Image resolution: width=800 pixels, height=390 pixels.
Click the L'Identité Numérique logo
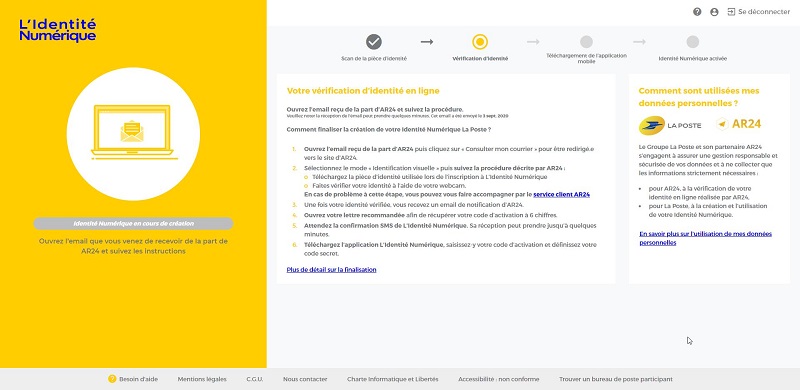pos(58,30)
